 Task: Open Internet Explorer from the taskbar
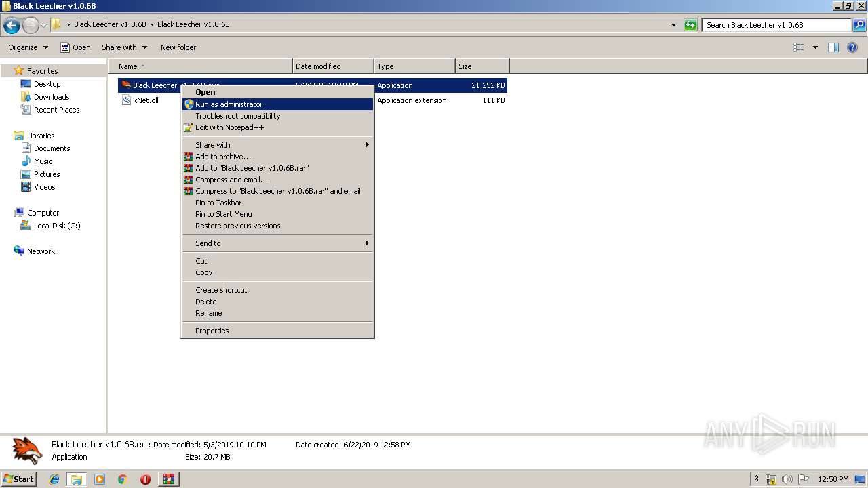click(x=54, y=479)
